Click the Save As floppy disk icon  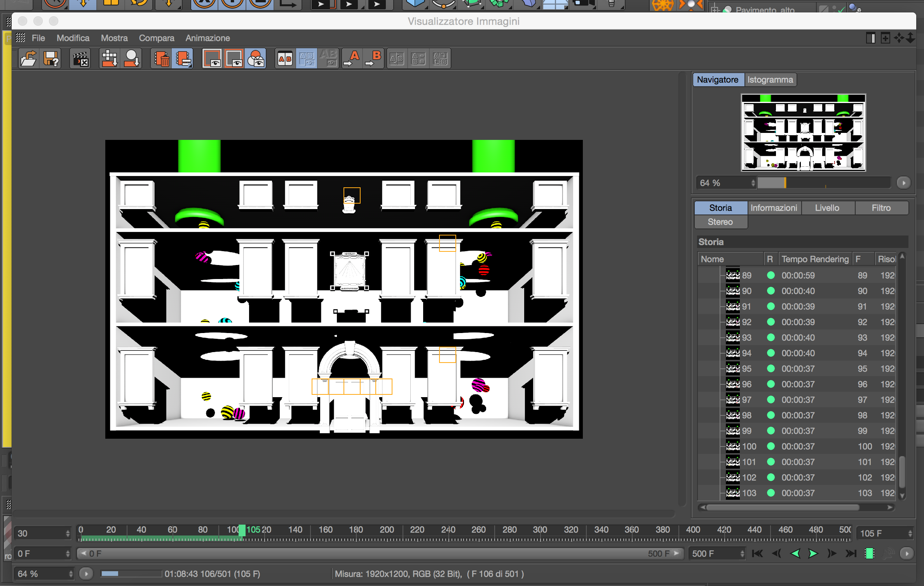point(51,59)
